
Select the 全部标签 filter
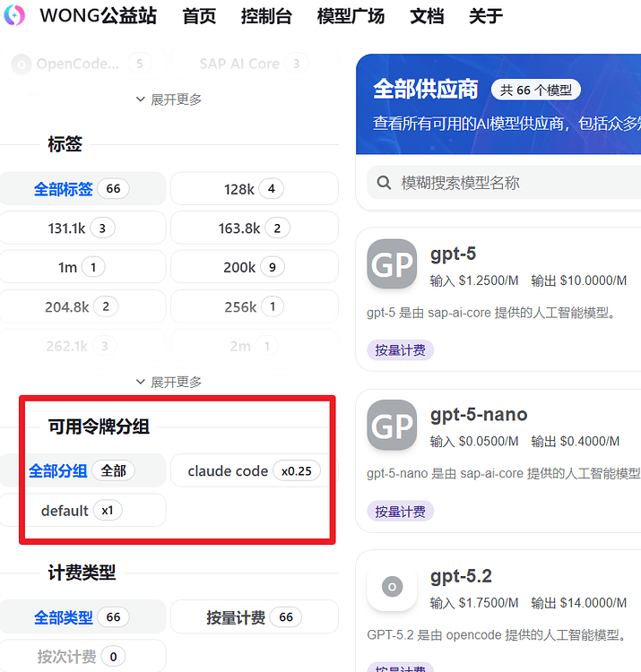pos(82,188)
